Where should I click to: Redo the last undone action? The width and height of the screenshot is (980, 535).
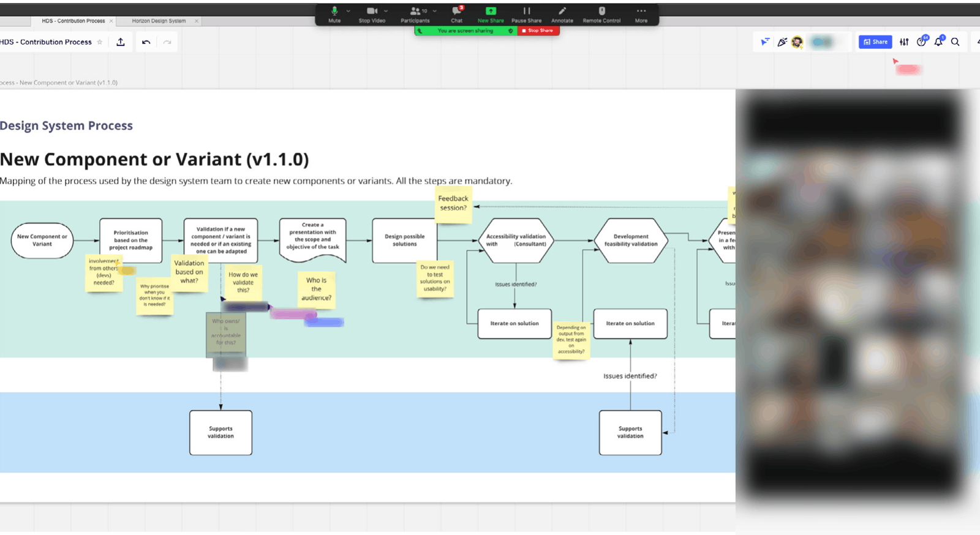[167, 42]
